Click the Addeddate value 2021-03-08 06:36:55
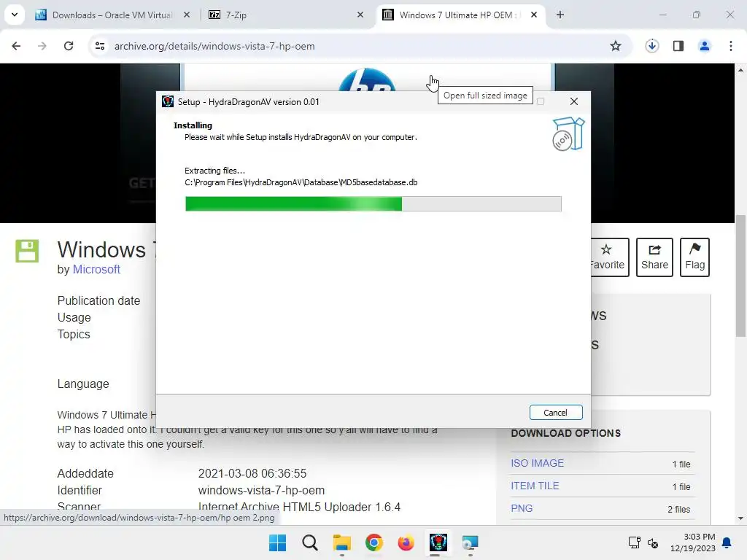The width and height of the screenshot is (747, 560). pos(252,474)
